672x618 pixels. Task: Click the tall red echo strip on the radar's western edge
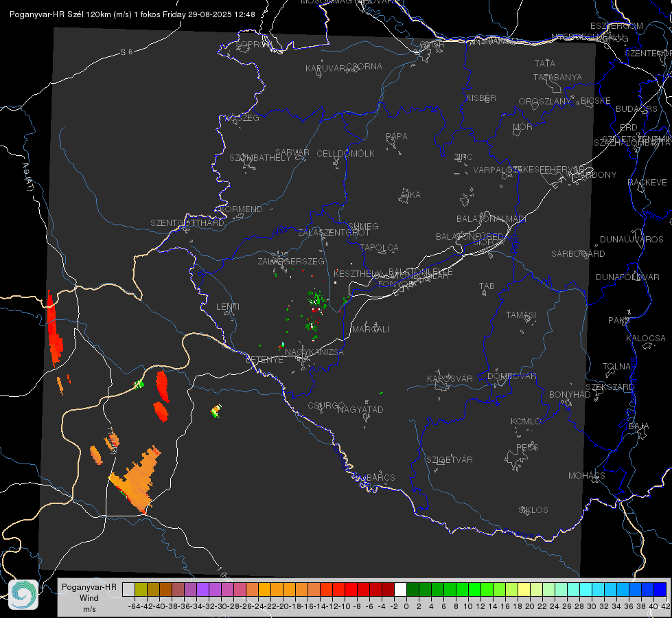(54, 330)
